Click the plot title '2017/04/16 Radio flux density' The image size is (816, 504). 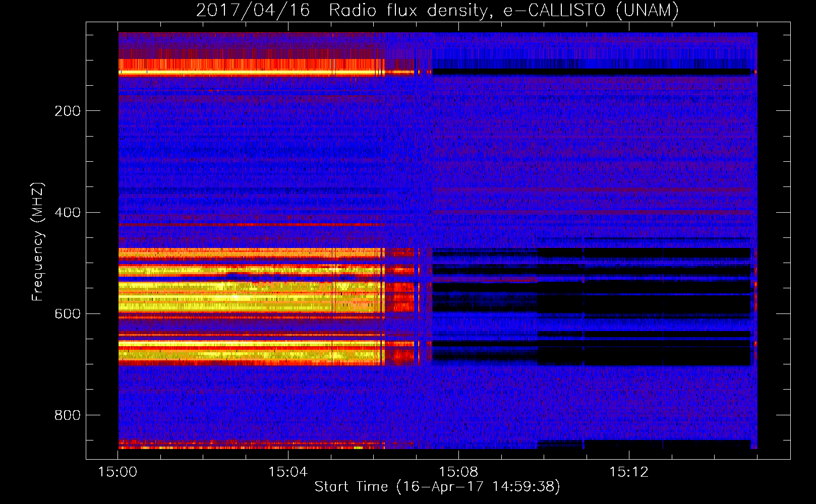pos(437,10)
